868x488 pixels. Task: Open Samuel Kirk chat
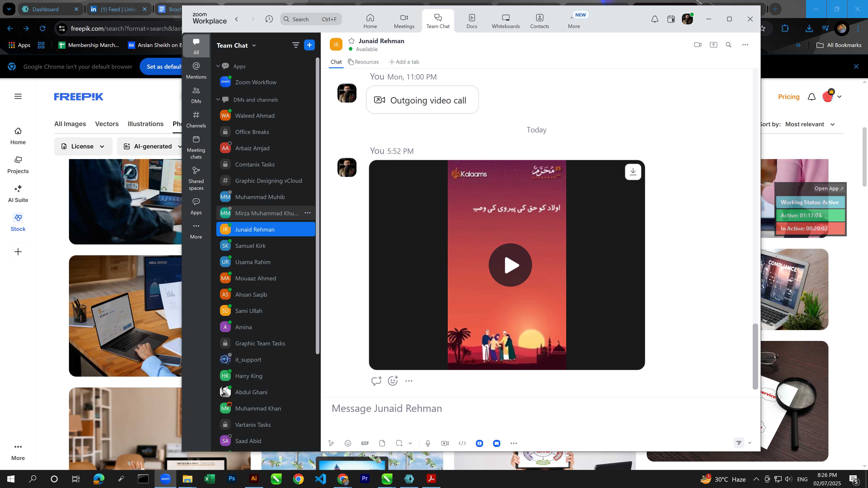[266, 246]
